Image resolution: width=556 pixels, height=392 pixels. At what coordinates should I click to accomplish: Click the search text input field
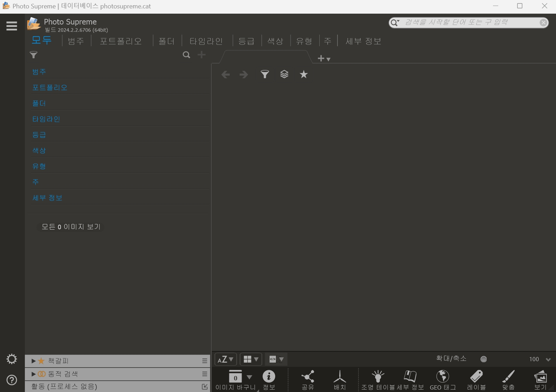(471, 22)
